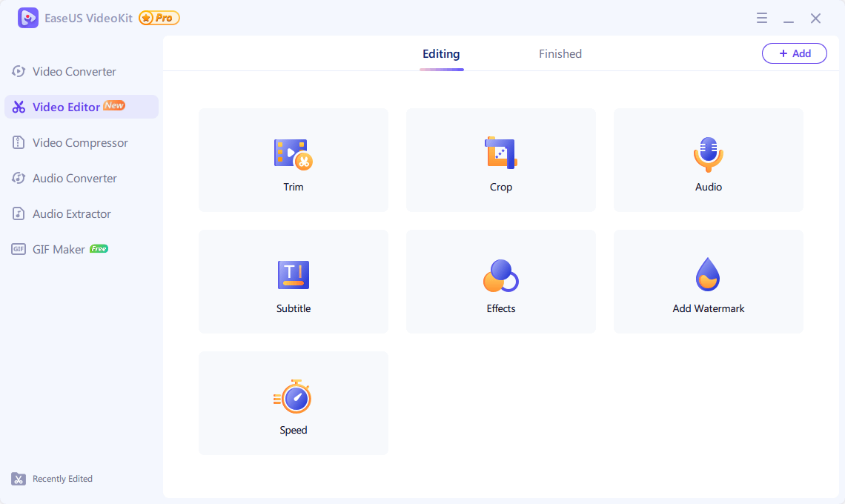Open the Video Compressor
Image resolution: width=845 pixels, height=504 pixels.
tap(79, 142)
